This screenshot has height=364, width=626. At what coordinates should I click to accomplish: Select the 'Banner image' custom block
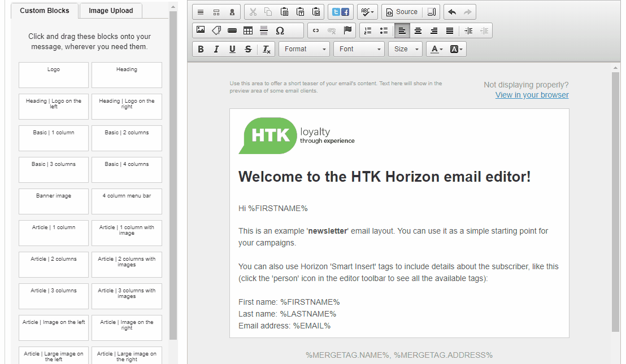click(54, 201)
